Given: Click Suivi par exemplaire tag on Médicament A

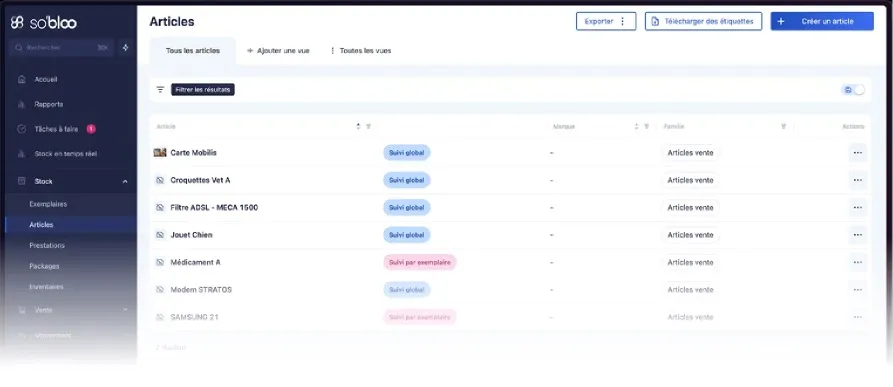Looking at the screenshot, I should point(420,262).
